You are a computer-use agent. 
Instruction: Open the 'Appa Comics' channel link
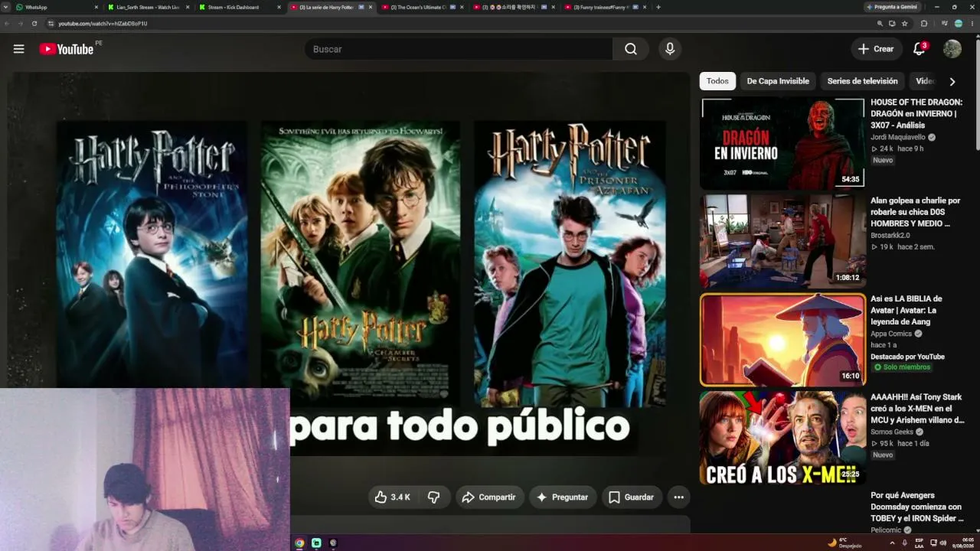892,334
